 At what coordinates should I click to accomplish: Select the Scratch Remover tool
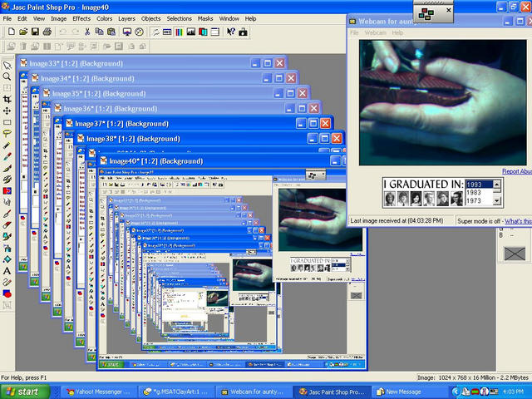click(x=7, y=214)
